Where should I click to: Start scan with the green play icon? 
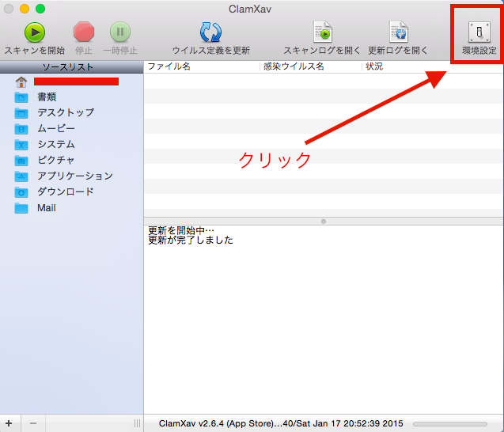point(34,32)
